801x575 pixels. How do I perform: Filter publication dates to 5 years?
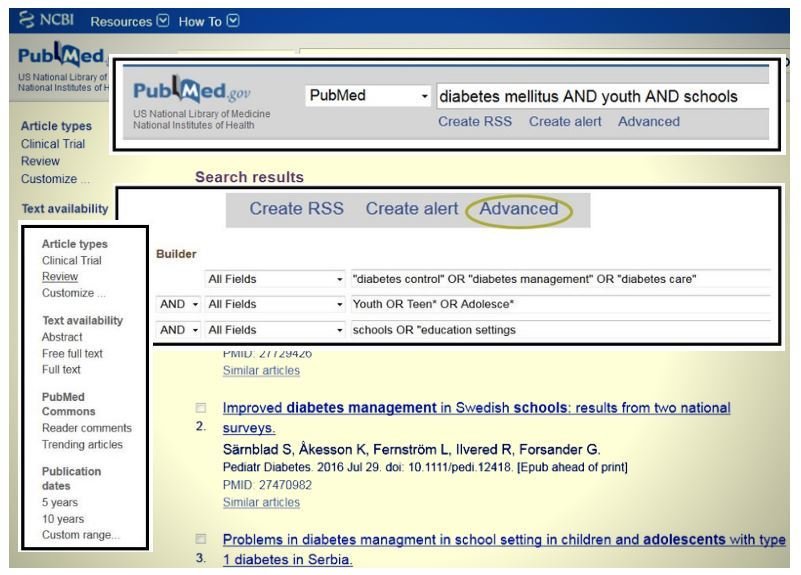click(x=60, y=502)
